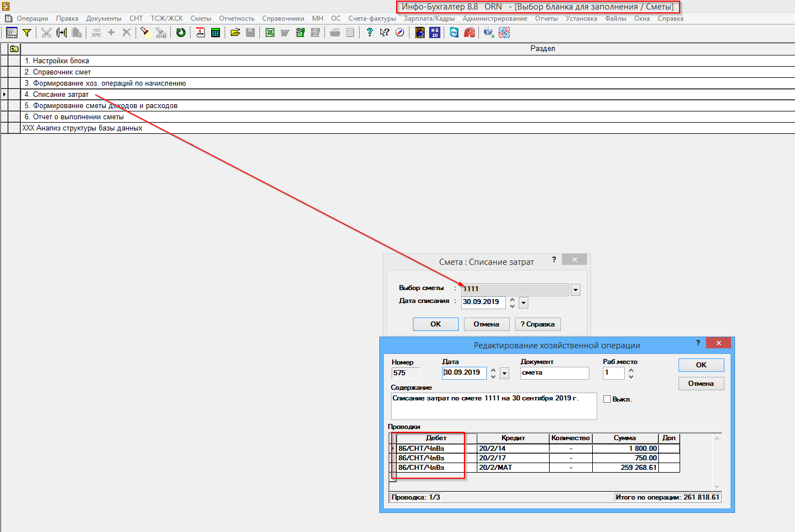Viewport: 795px width, 532px height.
Task: Click the blue question mark help icon
Action: tap(369, 32)
